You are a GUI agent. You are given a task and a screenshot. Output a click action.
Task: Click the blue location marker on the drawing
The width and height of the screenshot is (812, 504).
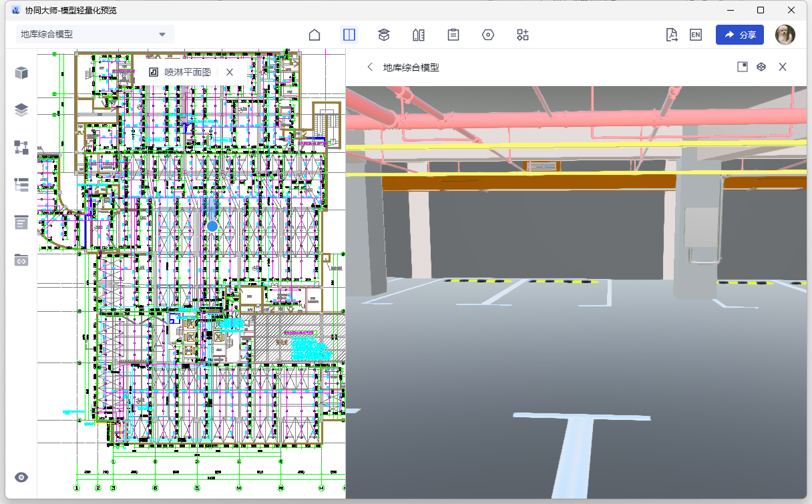(x=212, y=226)
